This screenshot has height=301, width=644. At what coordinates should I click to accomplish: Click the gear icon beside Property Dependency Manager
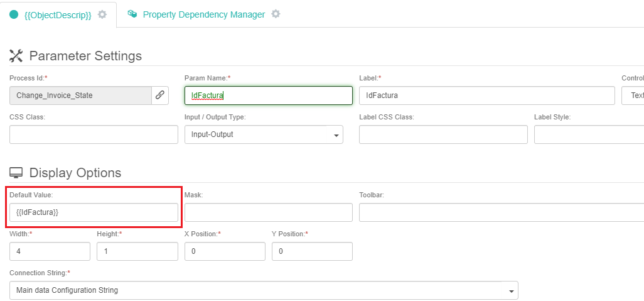276,14
